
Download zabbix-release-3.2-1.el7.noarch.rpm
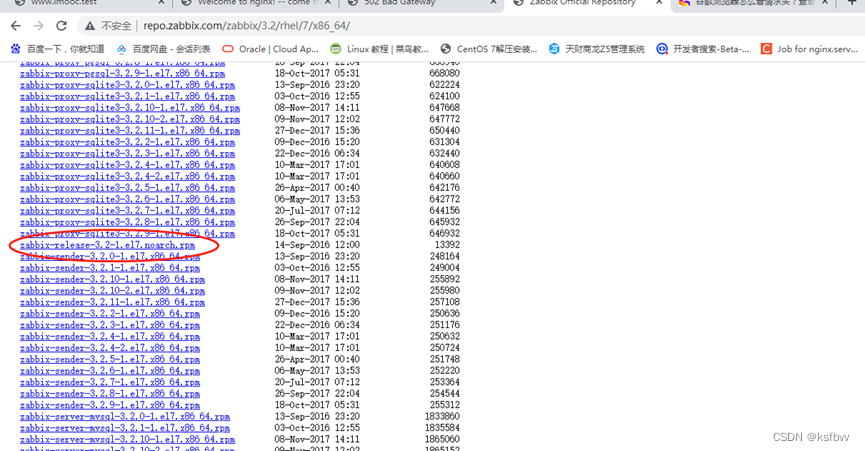(x=107, y=245)
